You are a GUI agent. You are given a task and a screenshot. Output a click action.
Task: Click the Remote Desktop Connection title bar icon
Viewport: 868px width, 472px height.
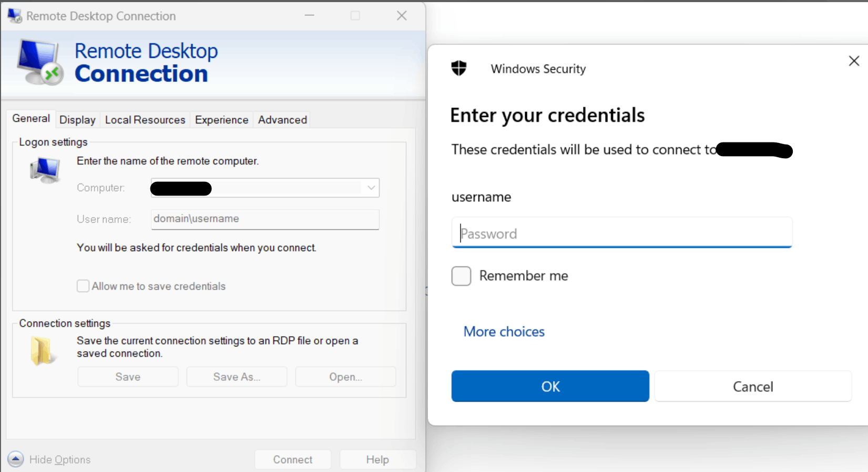click(x=15, y=16)
